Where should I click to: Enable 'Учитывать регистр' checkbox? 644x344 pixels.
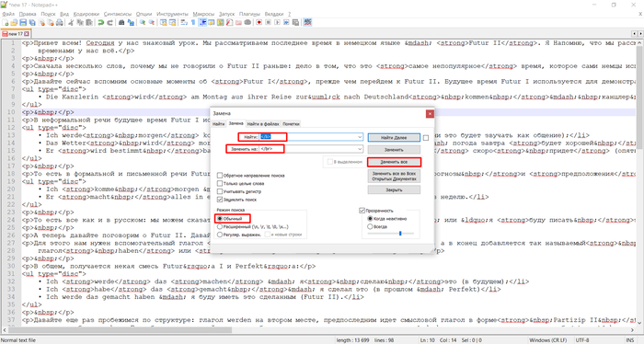220,191
